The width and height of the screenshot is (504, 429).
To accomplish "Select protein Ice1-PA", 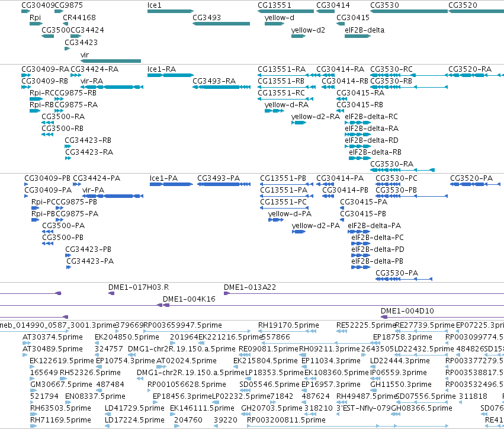I will click(x=171, y=184).
